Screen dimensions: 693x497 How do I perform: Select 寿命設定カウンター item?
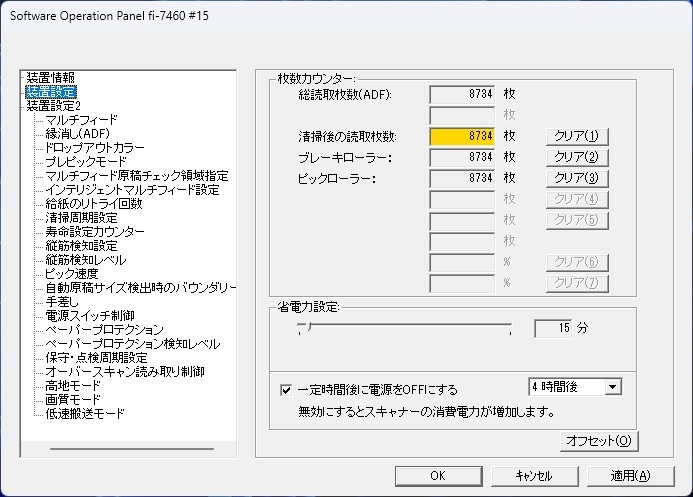point(94,231)
